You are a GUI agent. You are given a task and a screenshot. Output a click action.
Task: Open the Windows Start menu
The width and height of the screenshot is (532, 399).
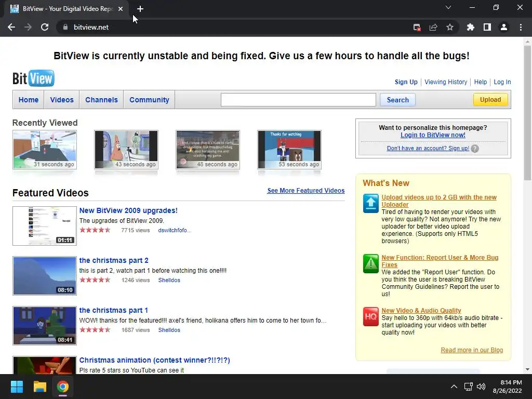click(17, 387)
